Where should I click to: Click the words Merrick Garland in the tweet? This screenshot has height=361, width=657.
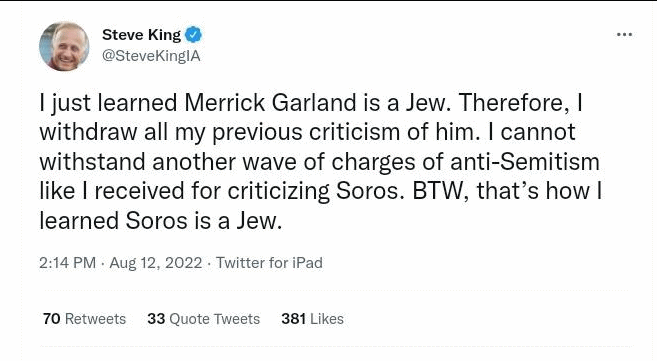pyautogui.click(x=270, y=103)
